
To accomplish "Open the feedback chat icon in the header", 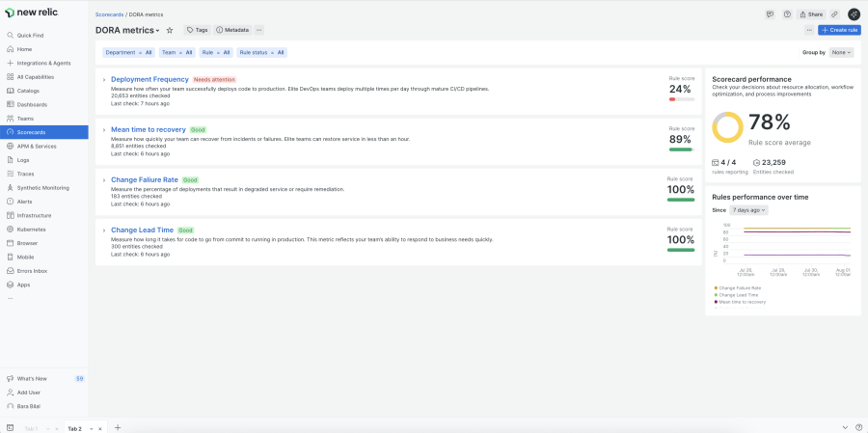I will pyautogui.click(x=770, y=14).
